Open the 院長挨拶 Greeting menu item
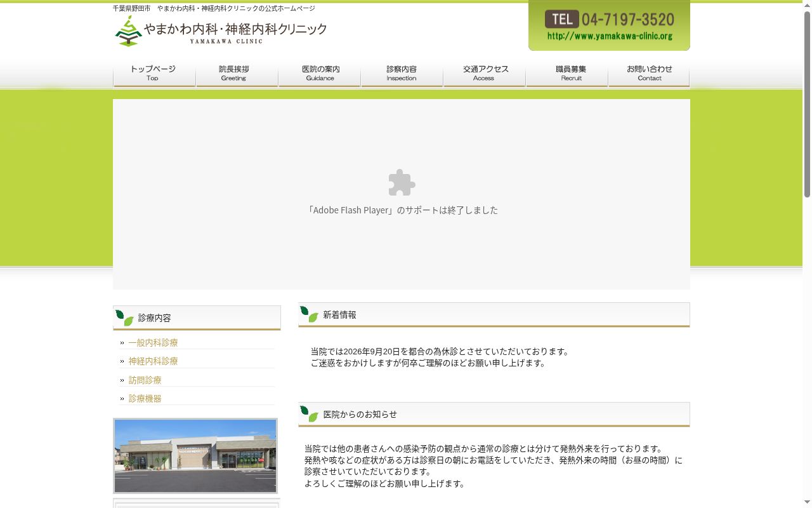This screenshot has height=508, width=812. tap(237, 74)
